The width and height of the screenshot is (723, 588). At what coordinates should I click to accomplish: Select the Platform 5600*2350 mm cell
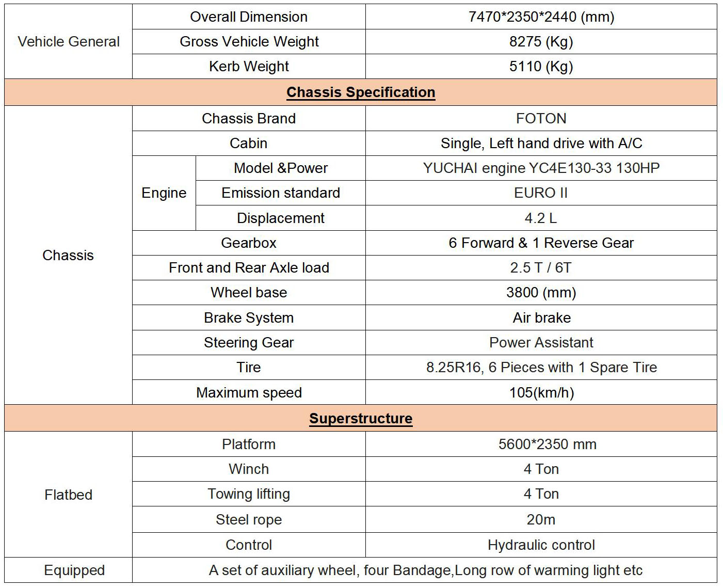[541, 444]
